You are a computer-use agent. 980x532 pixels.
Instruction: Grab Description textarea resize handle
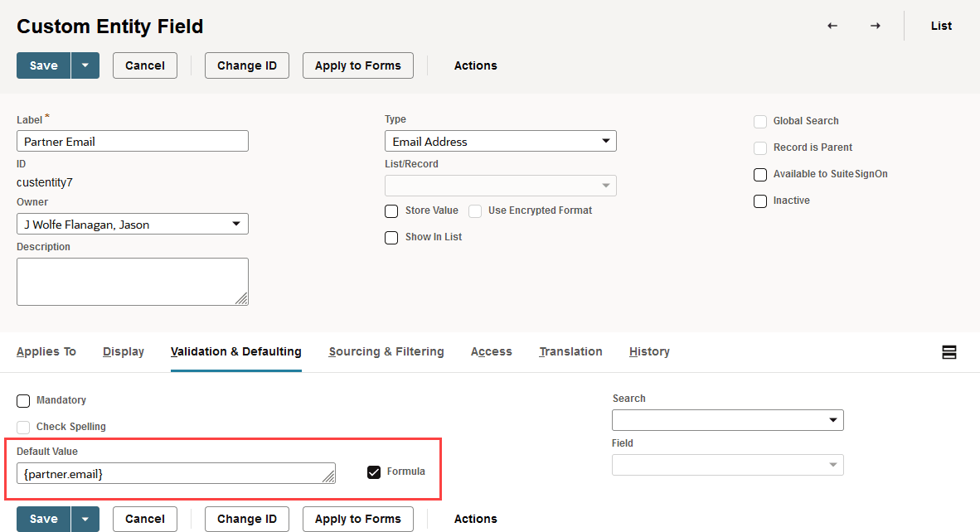[x=241, y=298]
